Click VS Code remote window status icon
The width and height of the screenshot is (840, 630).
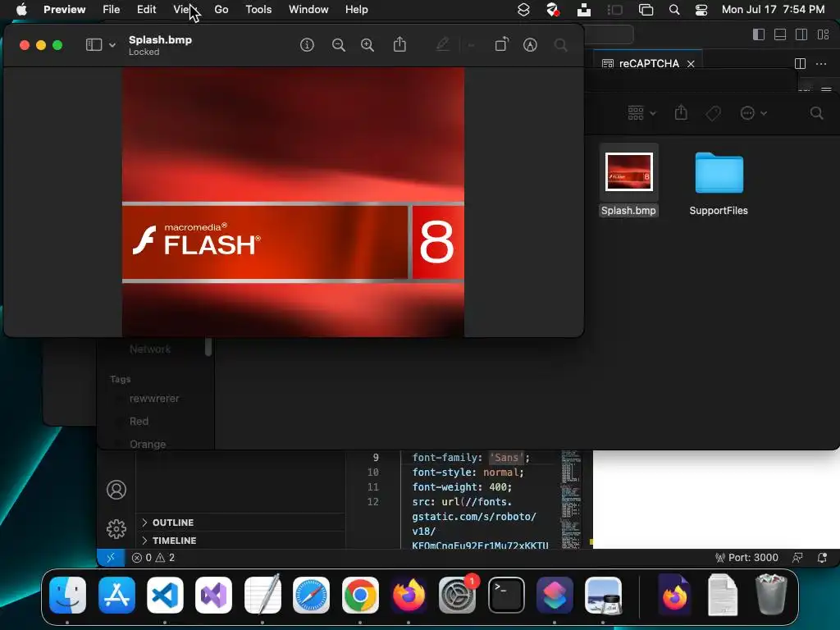click(111, 558)
